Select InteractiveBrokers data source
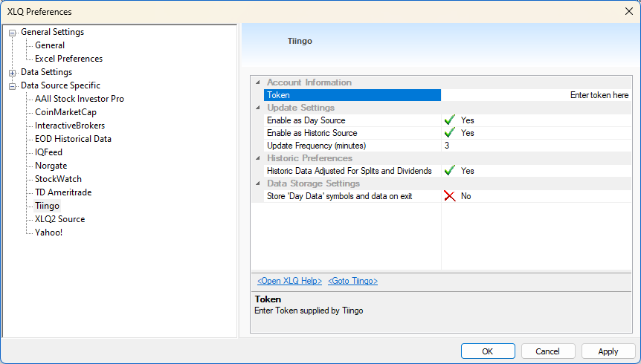The width and height of the screenshot is (641, 364). [x=70, y=126]
